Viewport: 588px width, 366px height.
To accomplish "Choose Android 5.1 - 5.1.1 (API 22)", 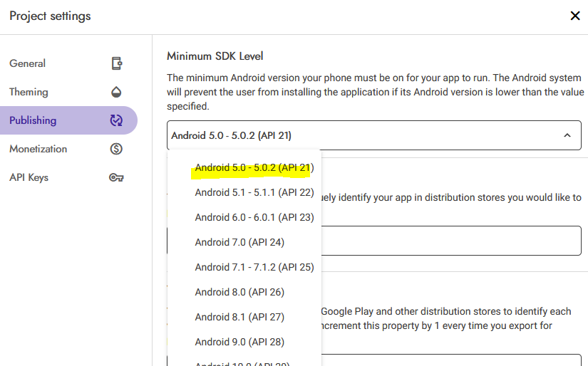I will (254, 192).
